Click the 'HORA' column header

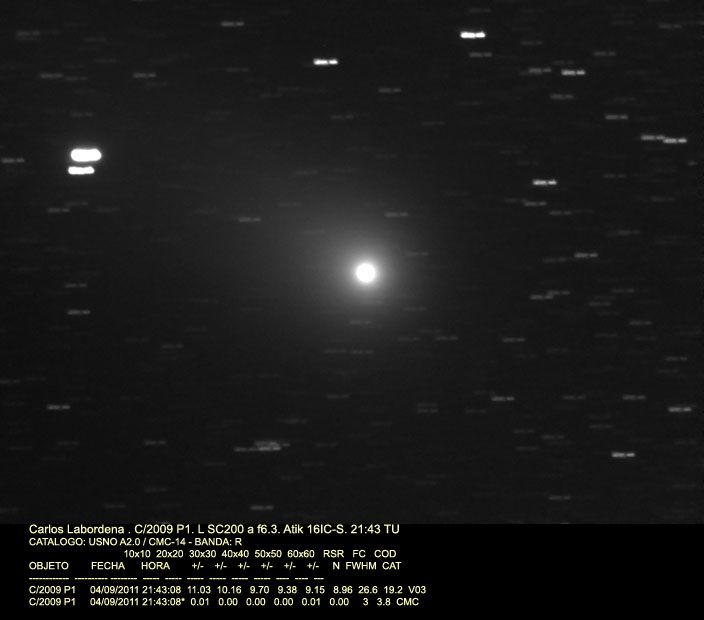click(x=155, y=566)
